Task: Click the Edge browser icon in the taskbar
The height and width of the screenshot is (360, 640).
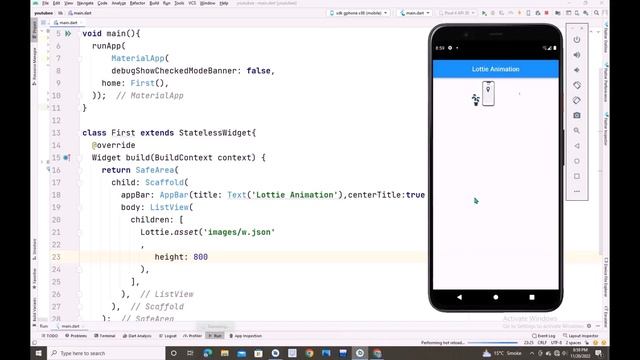Action: coord(207,353)
